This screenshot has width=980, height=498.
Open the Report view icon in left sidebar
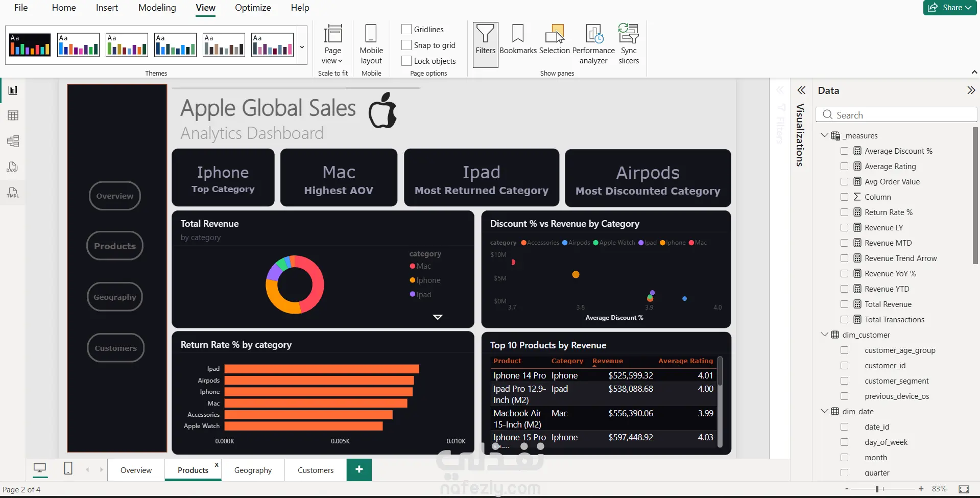tap(13, 90)
